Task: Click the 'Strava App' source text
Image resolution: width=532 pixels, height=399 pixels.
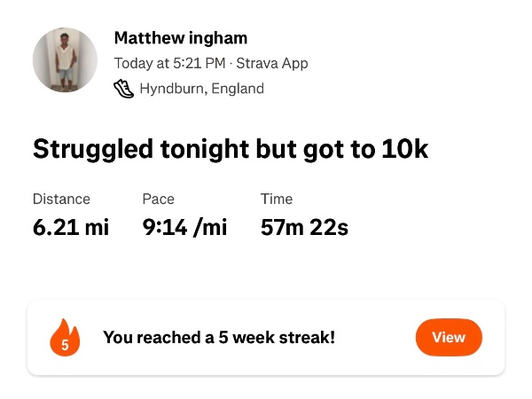Action: tap(272, 64)
